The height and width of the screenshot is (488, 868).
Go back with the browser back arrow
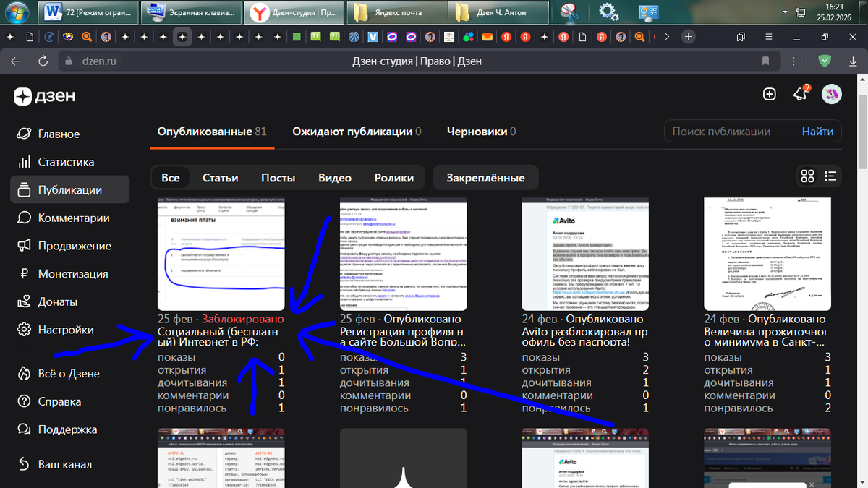[15, 61]
